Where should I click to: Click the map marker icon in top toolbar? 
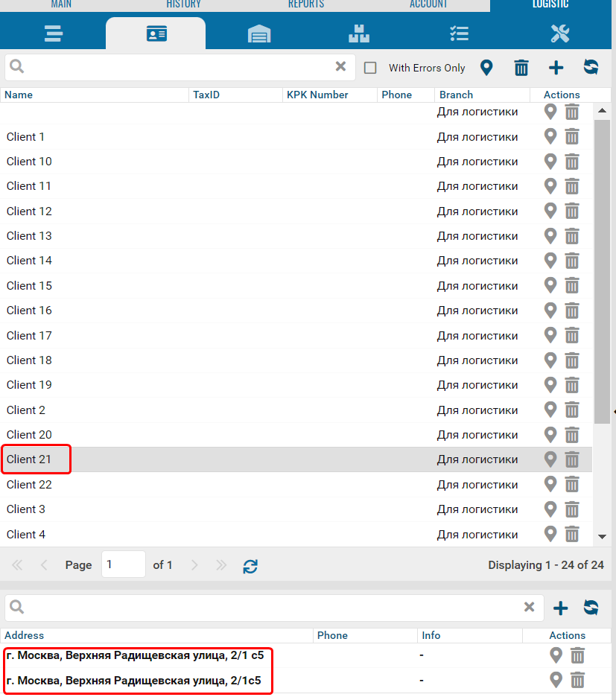pyautogui.click(x=486, y=68)
